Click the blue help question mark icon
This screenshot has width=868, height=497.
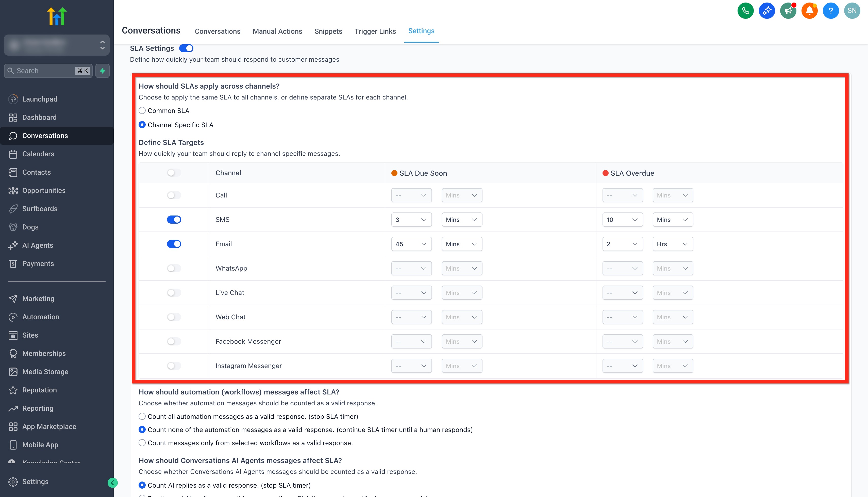pos(830,11)
